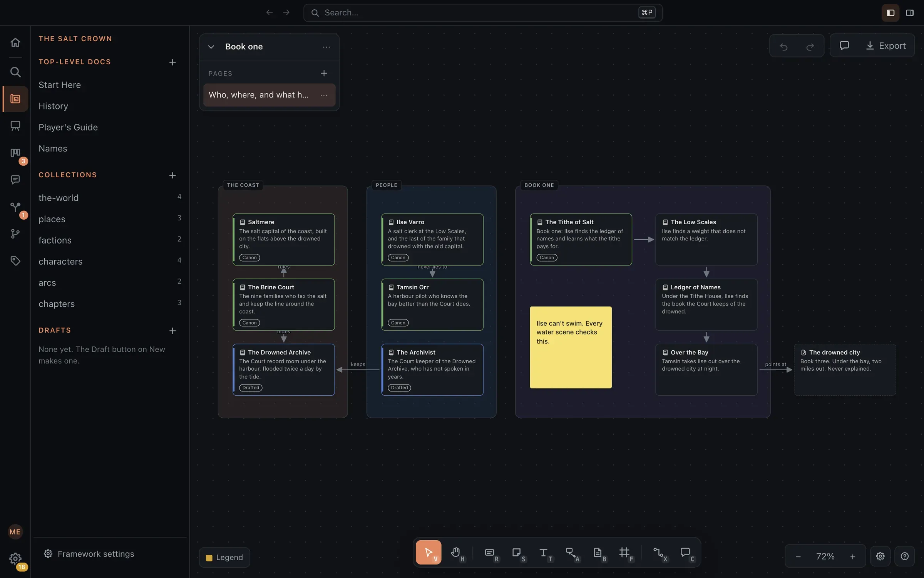Click the yellow sticky note
924x578 pixels.
[571, 347]
